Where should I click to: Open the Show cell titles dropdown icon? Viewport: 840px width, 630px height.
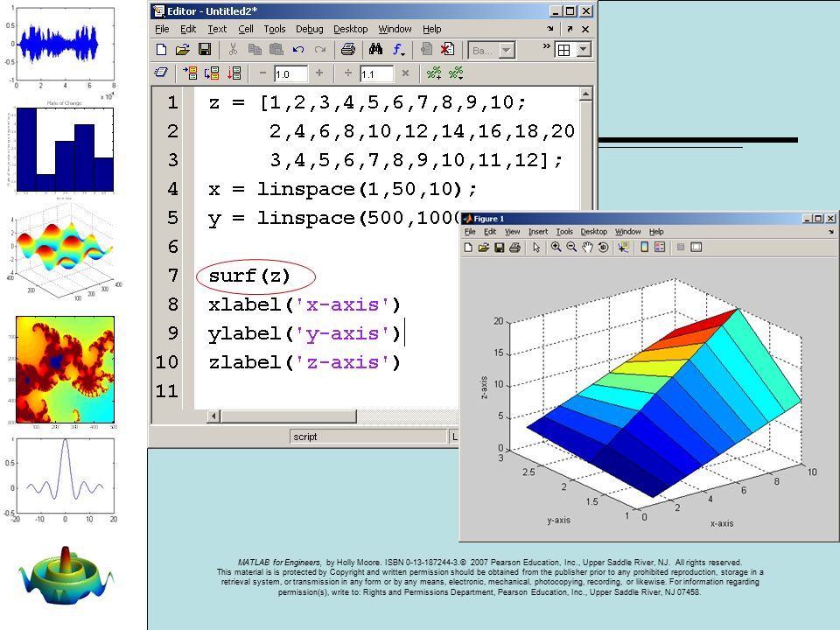pyautogui.click(x=456, y=73)
